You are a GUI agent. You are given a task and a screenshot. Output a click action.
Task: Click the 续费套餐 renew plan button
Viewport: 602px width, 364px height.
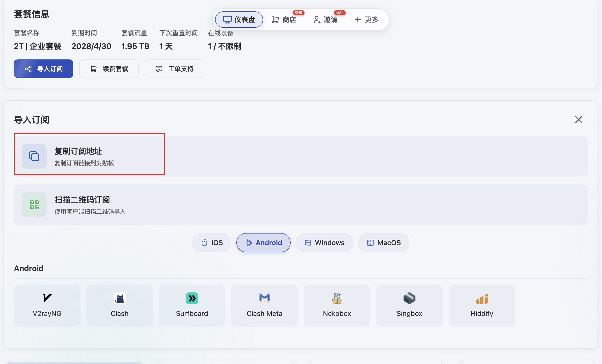(x=109, y=69)
